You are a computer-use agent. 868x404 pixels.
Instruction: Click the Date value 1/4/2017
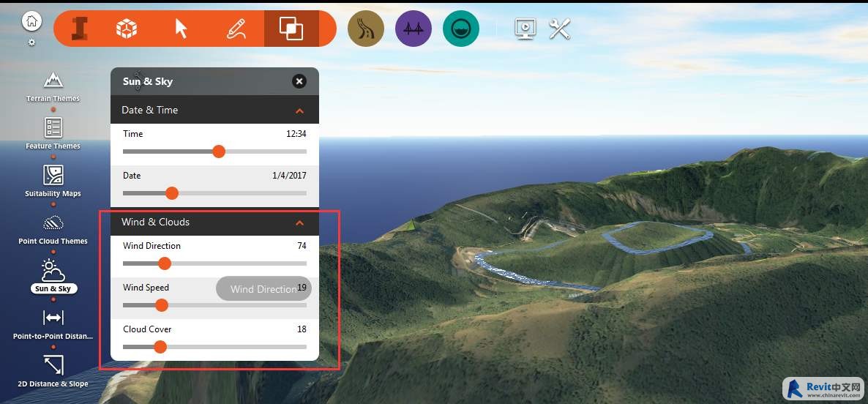289,176
